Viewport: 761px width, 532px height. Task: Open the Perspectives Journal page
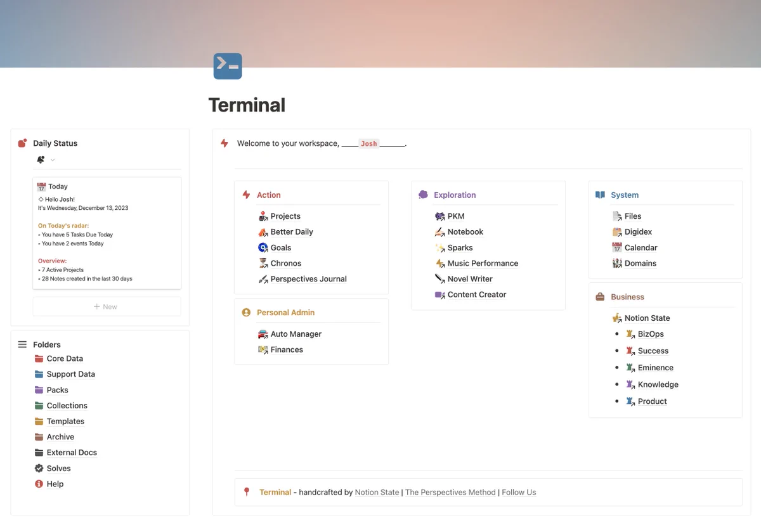[x=309, y=279]
